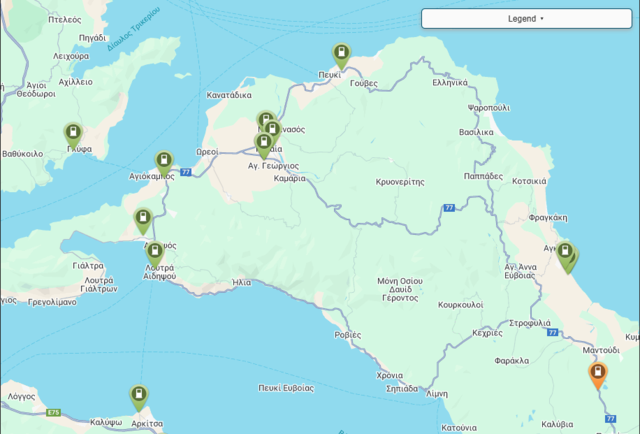Click the Λόγγος place label
Viewport: 640px width, 434px height.
tap(22, 397)
